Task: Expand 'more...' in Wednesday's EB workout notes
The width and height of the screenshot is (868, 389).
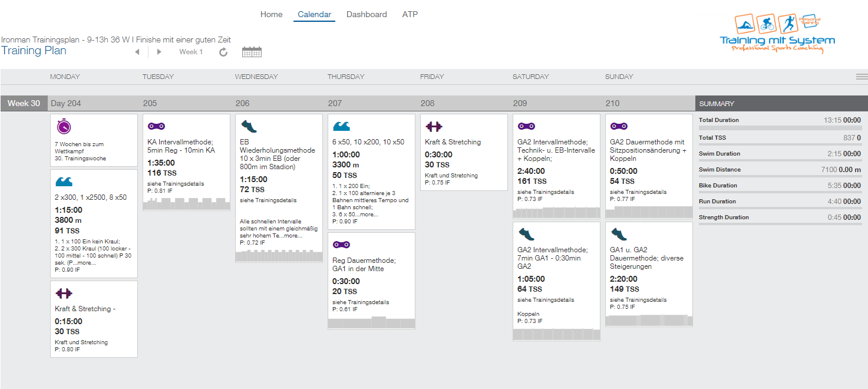Action: pos(292,235)
